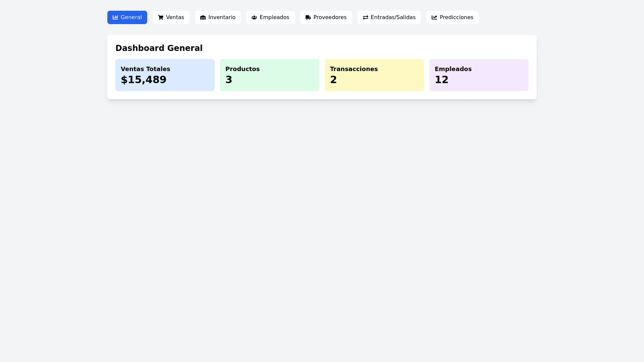Click the Dashboard General heading
The image size is (644, 362).
tap(159, 48)
